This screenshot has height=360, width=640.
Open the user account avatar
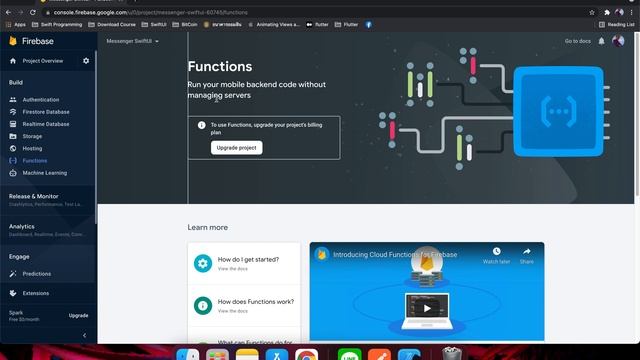pyautogui.click(x=618, y=41)
